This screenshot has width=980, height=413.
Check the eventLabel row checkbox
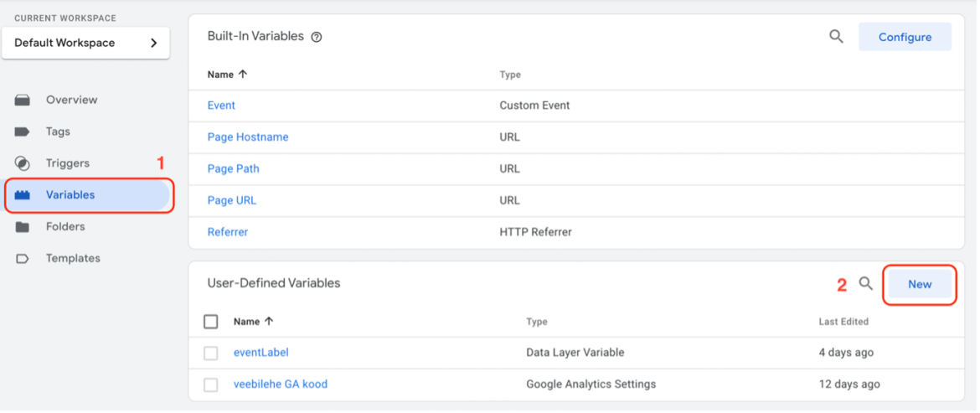click(211, 353)
